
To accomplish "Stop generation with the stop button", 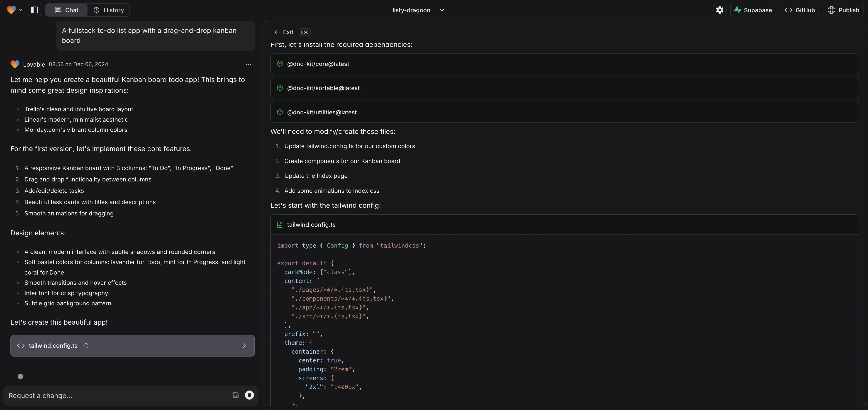I will click(x=249, y=395).
